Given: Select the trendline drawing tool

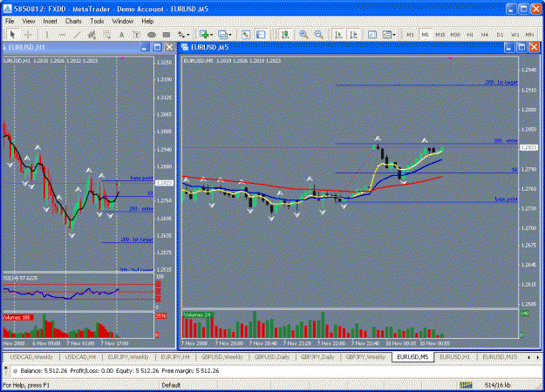Looking at the screenshot, I should [77, 34].
